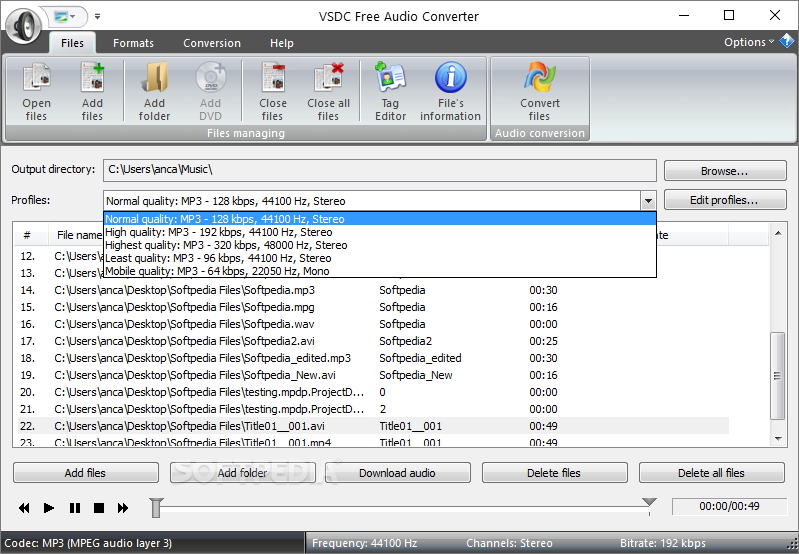Click the speaker application logo button
The height and width of the screenshot is (554, 799).
pos(24,24)
